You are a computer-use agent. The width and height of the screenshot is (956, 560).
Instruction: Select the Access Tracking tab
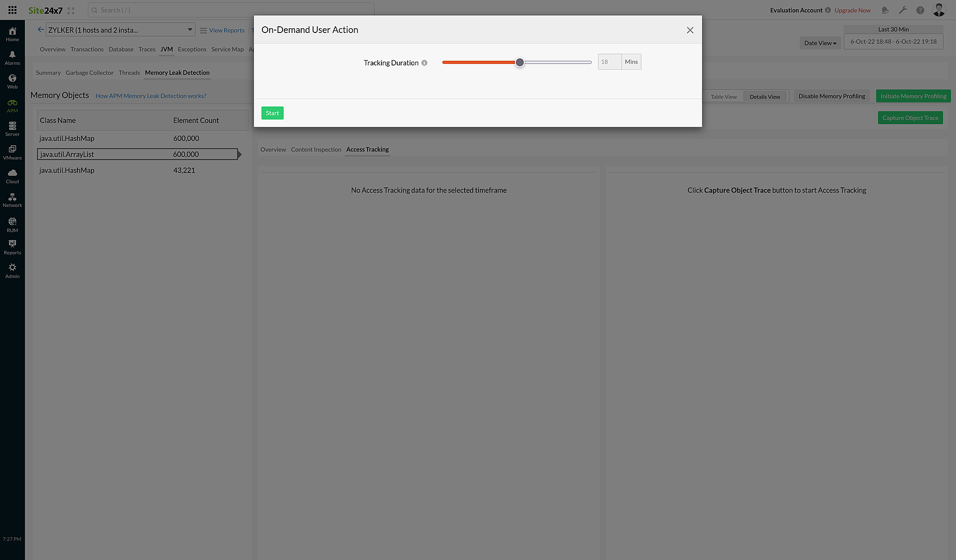pos(367,150)
